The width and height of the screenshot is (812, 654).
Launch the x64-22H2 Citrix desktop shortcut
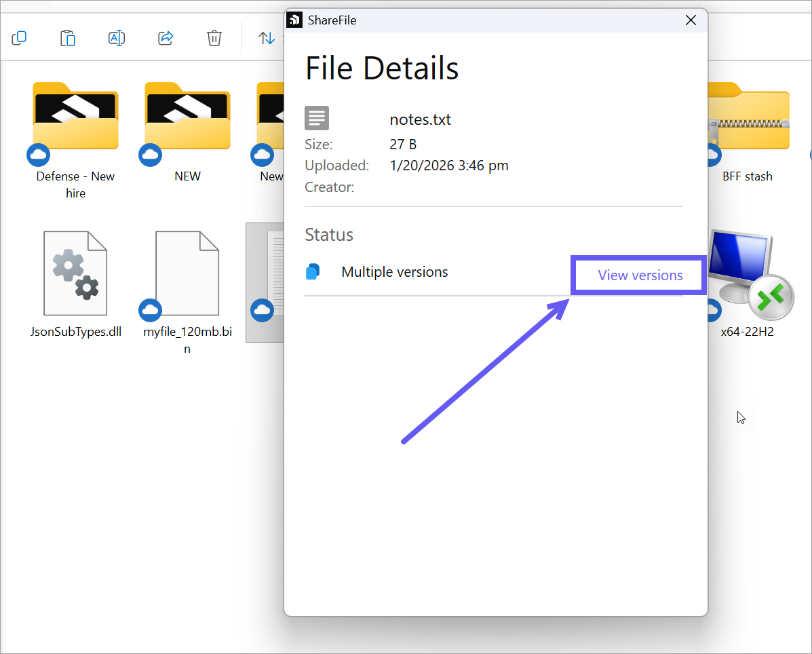(x=741, y=271)
